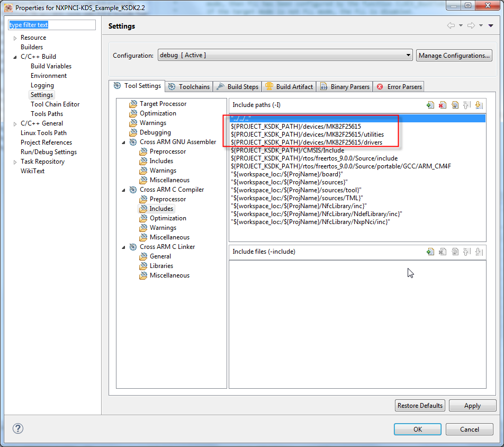This screenshot has height=447, width=504.
Task: Focus the type filter text field
Action: 52,25
